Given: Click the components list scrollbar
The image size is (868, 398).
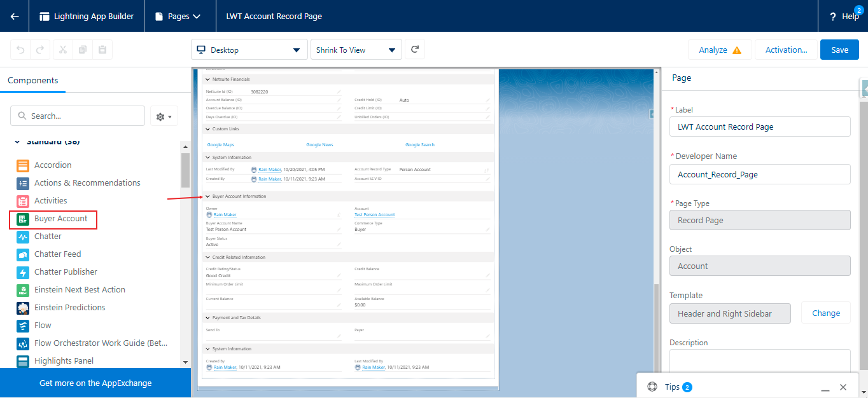Looking at the screenshot, I should point(185,171).
